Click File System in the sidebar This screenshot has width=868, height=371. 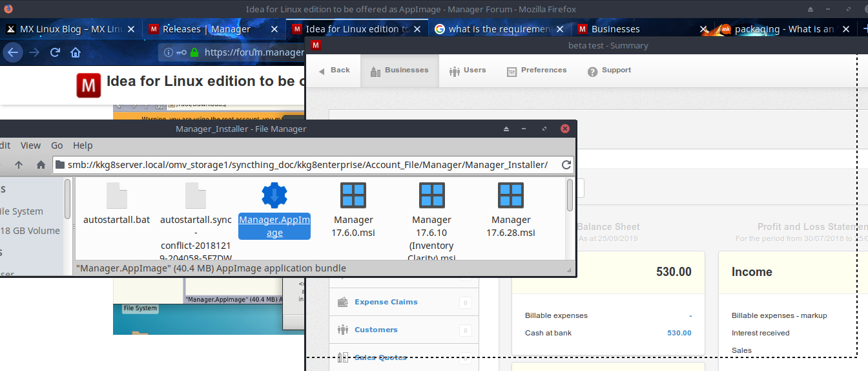[22, 211]
